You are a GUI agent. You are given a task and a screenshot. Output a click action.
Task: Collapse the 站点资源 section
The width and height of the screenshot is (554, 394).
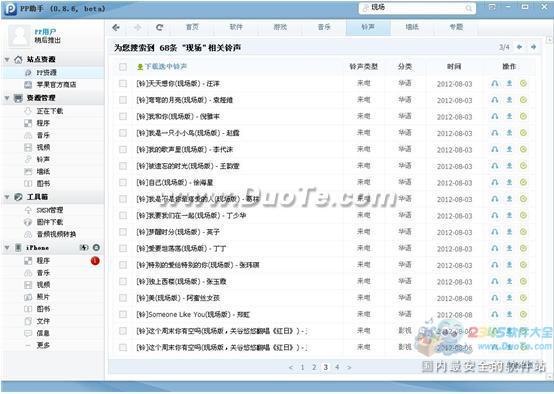(x=7, y=60)
